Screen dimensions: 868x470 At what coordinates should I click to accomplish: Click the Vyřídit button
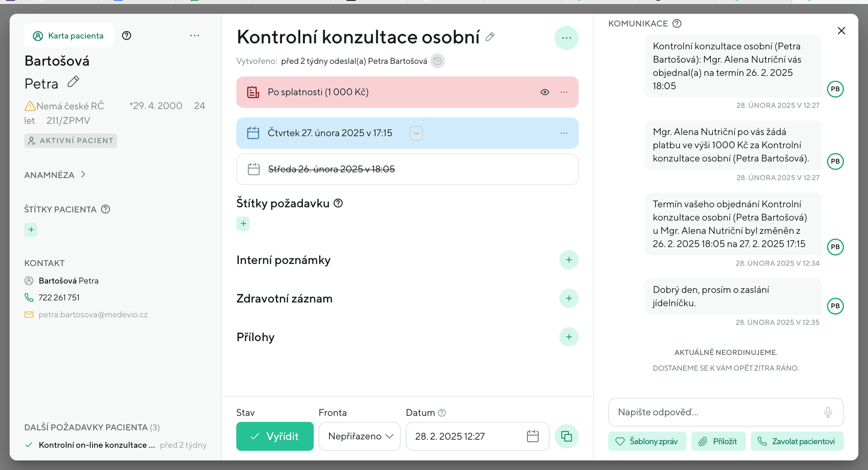275,436
